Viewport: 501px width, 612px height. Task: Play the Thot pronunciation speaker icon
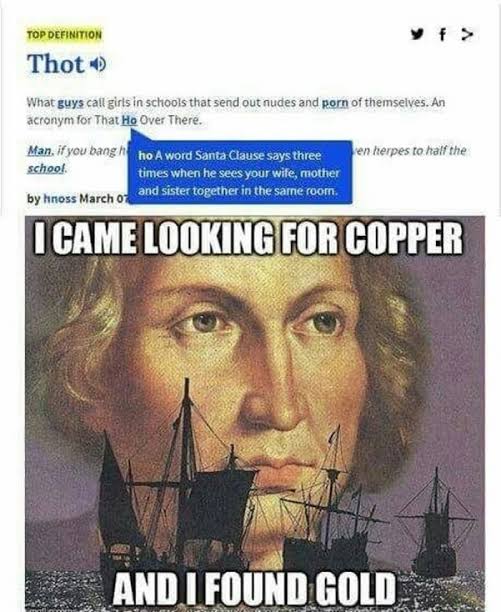98,64
